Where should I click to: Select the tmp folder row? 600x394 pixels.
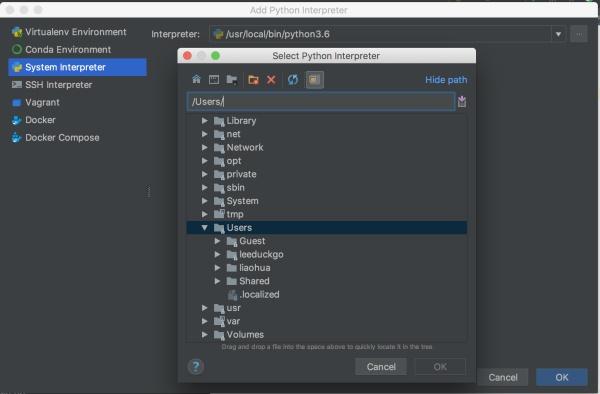tap(327, 214)
